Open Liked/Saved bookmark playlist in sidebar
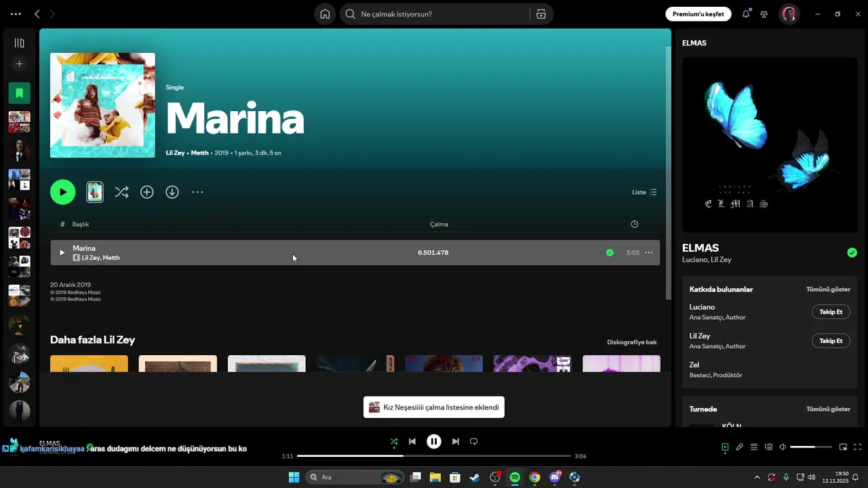This screenshot has height=488, width=868. 19,93
